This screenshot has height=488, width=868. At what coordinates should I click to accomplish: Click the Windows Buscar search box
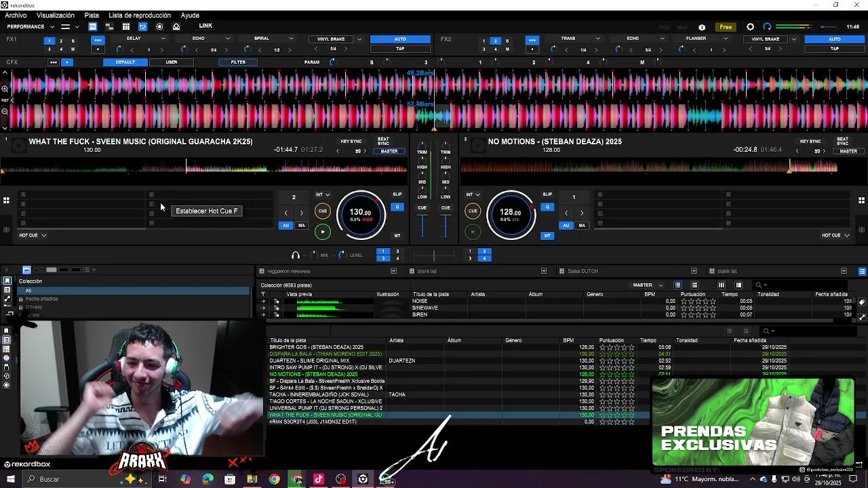tap(88, 479)
